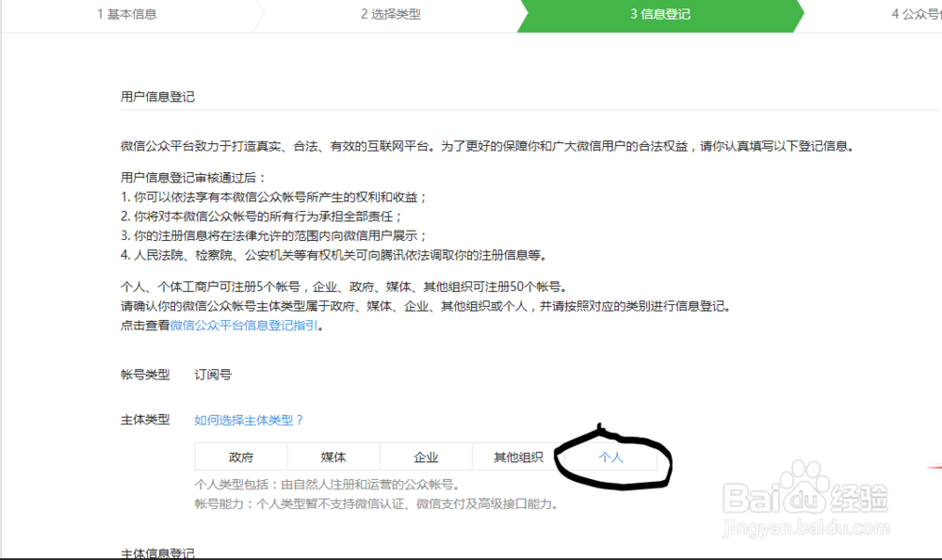Go to step 1 基本信息
The width and height of the screenshot is (942, 560).
pyautogui.click(x=126, y=15)
